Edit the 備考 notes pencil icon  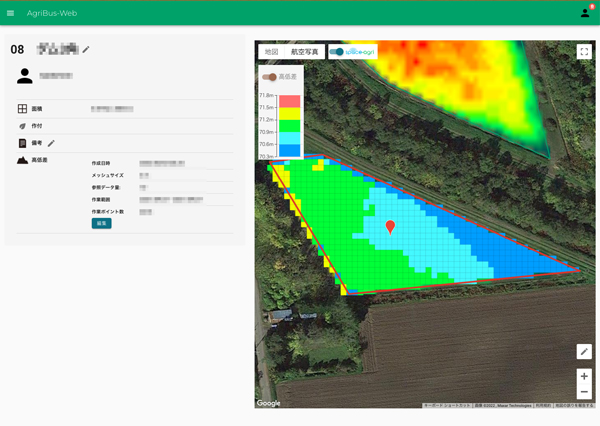tap(51, 143)
